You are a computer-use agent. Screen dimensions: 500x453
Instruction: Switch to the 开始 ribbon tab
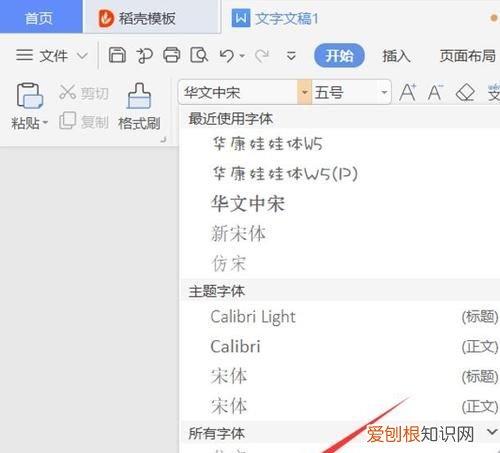[339, 55]
